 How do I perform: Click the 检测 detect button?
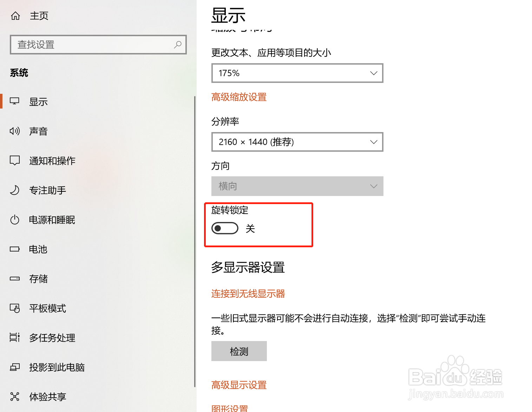pyautogui.click(x=239, y=351)
